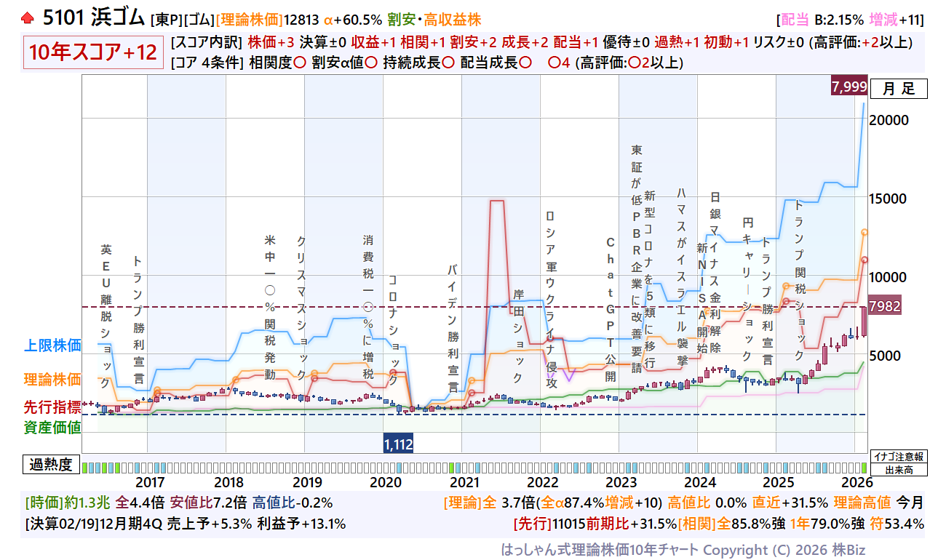Toggle the 先行指標 line legend

click(53, 408)
